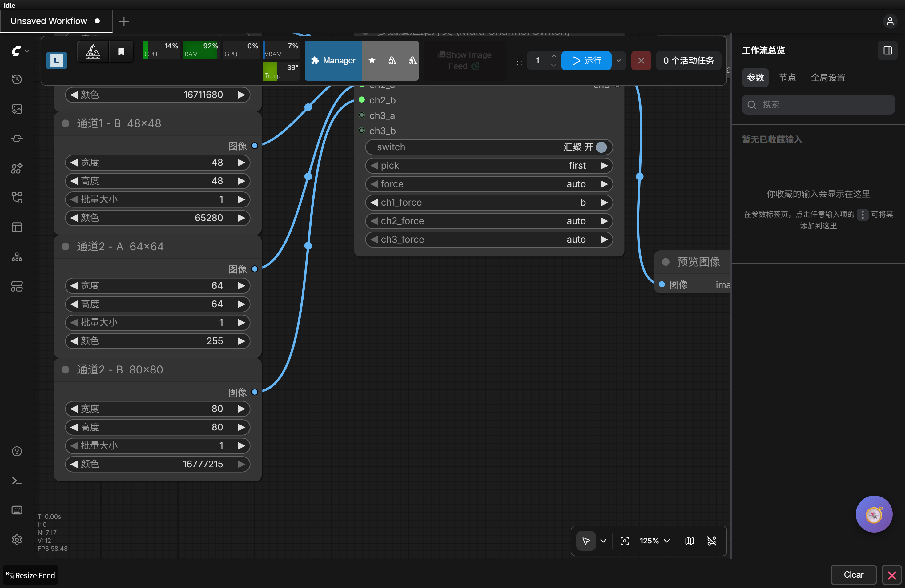Open the media assets sidebar icon
905x588 pixels.
click(x=17, y=109)
